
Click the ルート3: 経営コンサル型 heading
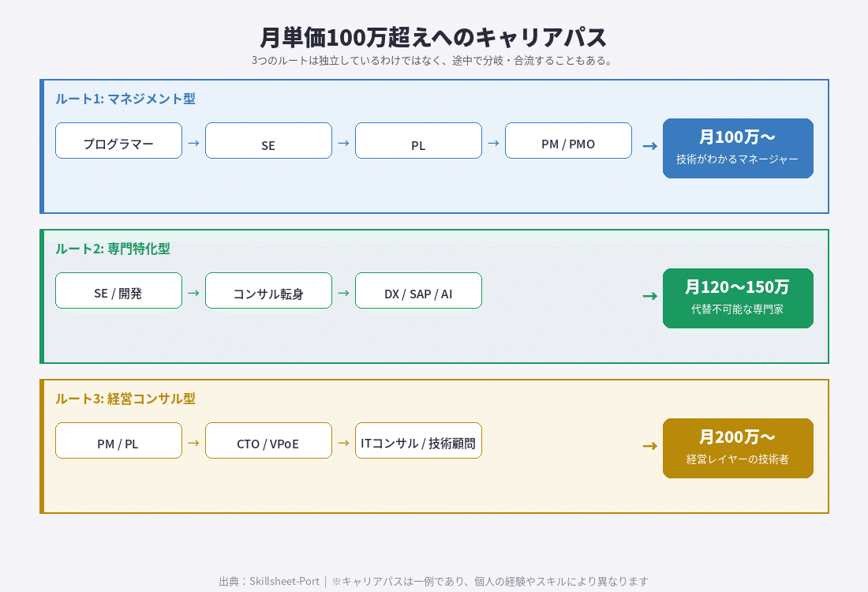pyautogui.click(x=125, y=399)
